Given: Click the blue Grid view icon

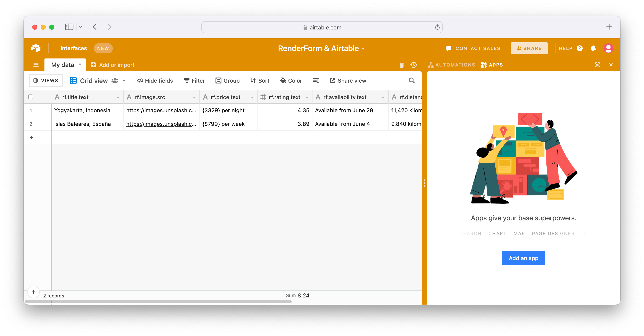Looking at the screenshot, I should tap(73, 81).
